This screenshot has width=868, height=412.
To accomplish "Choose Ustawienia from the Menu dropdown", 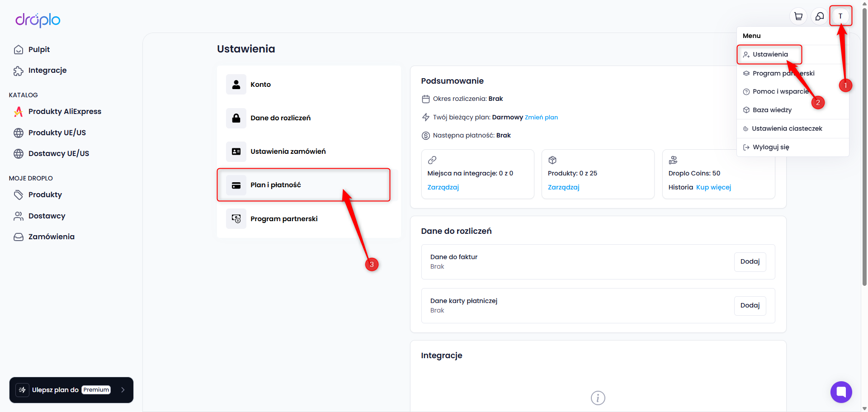I will pos(769,55).
